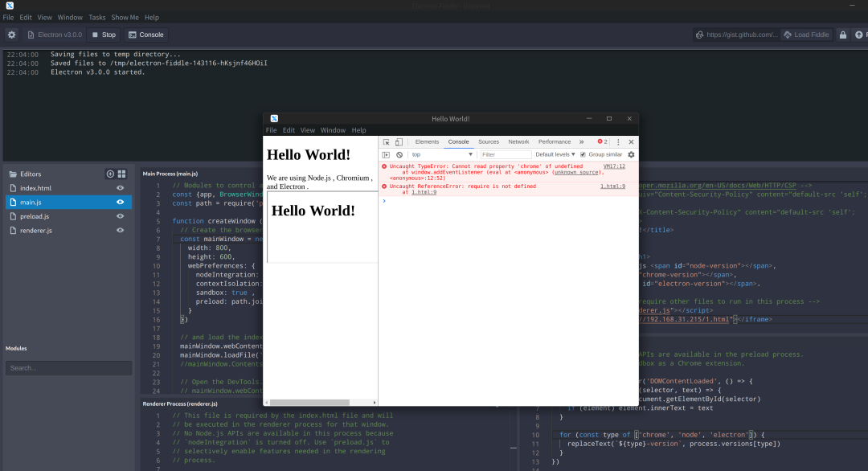Select index.html in the Editors list

[x=68, y=188]
